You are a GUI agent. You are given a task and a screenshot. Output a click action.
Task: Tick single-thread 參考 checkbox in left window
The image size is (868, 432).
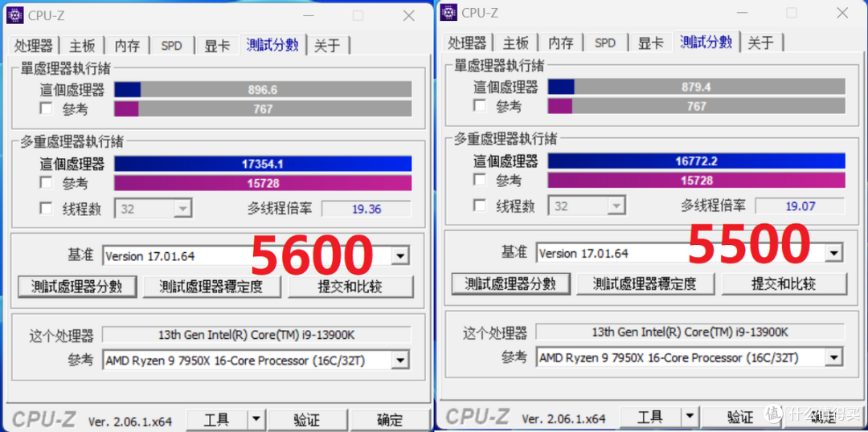pos(46,108)
